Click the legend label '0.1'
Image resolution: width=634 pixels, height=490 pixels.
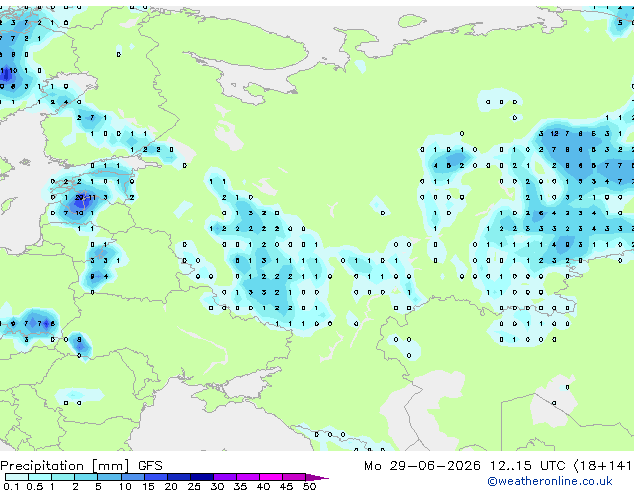[11, 486]
